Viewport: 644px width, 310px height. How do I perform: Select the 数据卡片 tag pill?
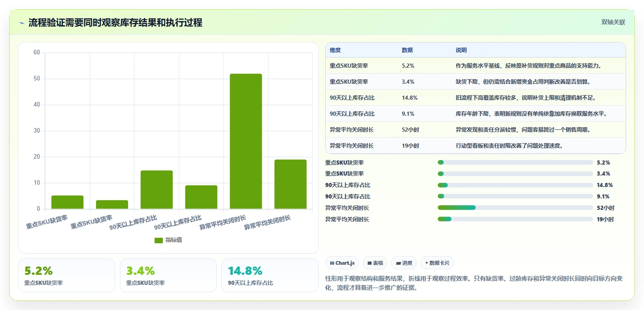pyautogui.click(x=437, y=263)
